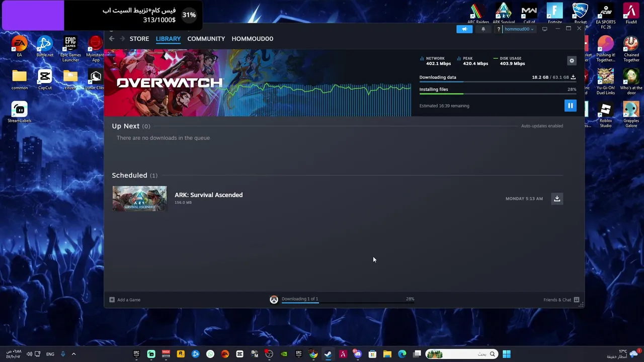
Task: Open EA desktop shortcut
Action: [x=19, y=47]
